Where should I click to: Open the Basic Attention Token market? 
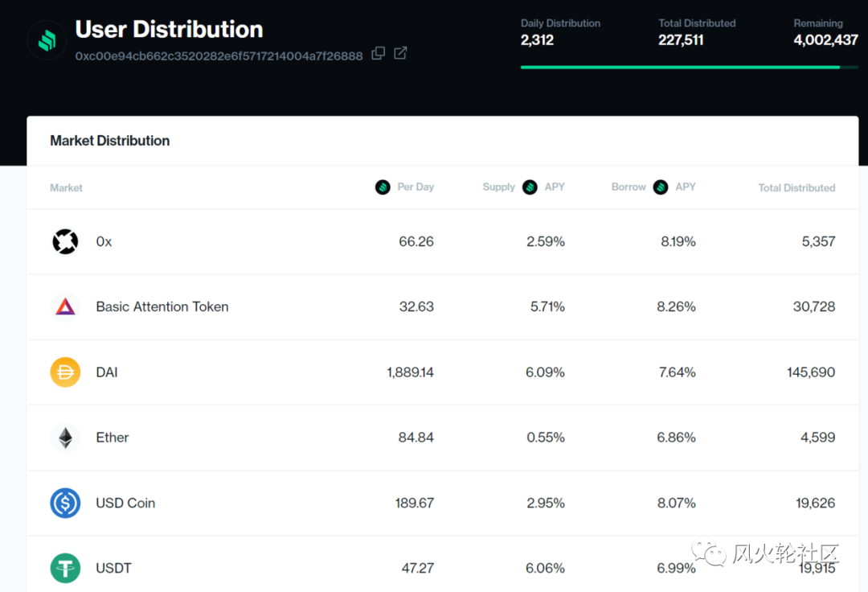pyautogui.click(x=442, y=306)
